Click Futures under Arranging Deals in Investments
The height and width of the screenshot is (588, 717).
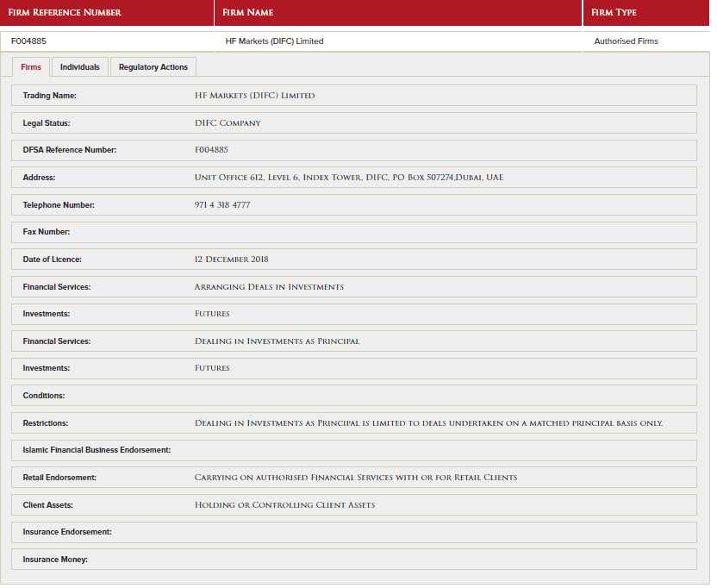(212, 314)
